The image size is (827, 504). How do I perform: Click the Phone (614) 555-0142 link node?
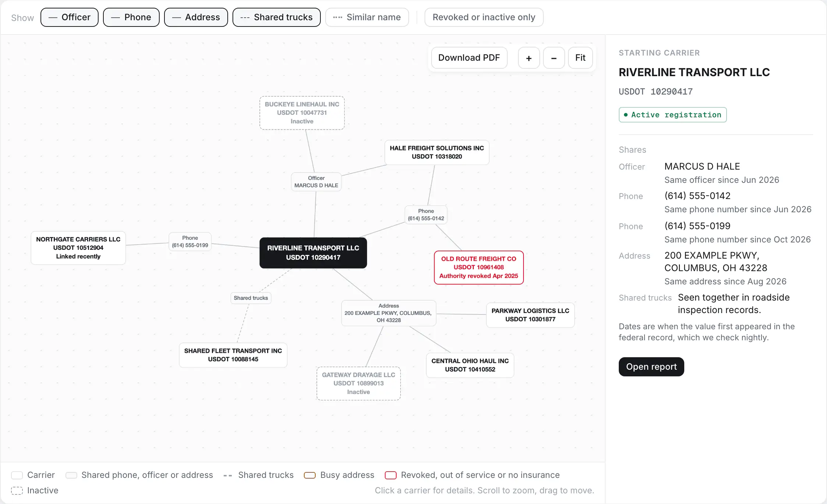pyautogui.click(x=426, y=215)
